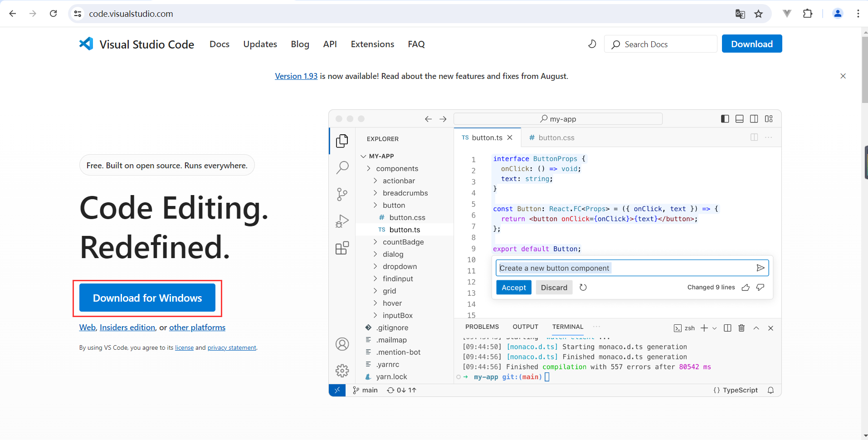Open the license link
The height and width of the screenshot is (440, 868).
tap(184, 348)
